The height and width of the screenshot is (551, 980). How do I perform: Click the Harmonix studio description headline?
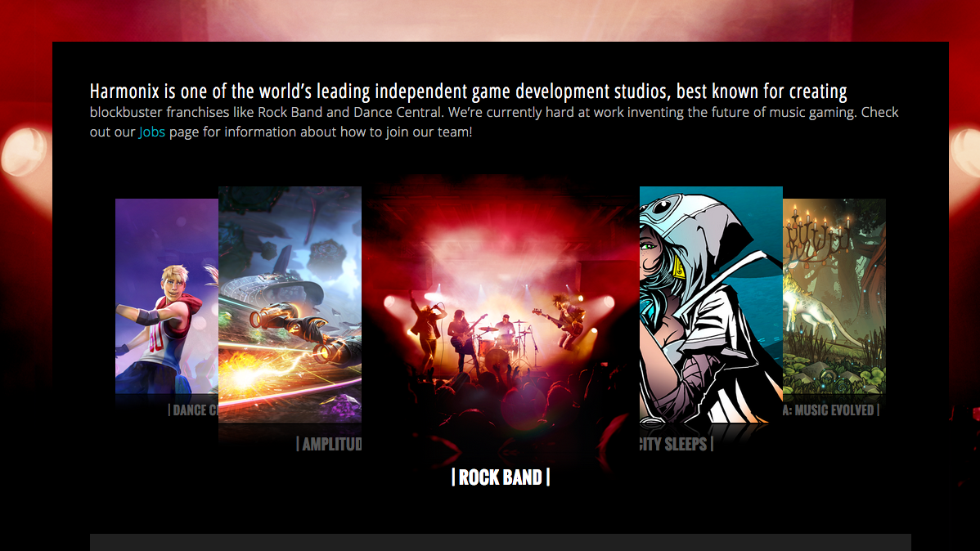coord(469,90)
